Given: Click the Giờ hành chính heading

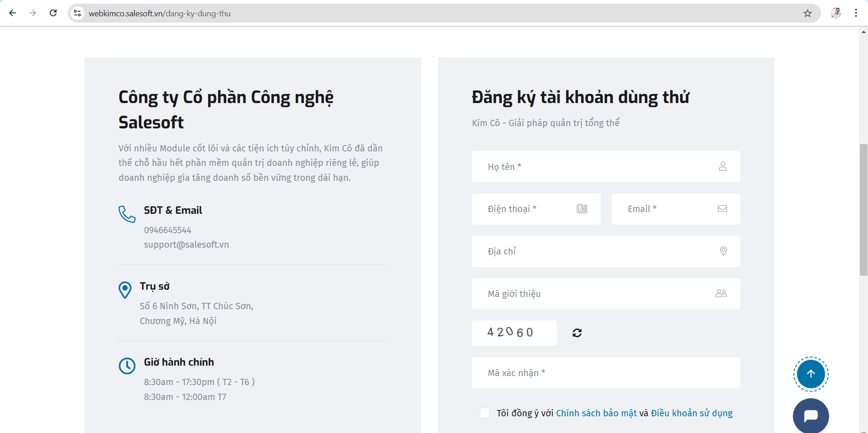Looking at the screenshot, I should point(179,362).
